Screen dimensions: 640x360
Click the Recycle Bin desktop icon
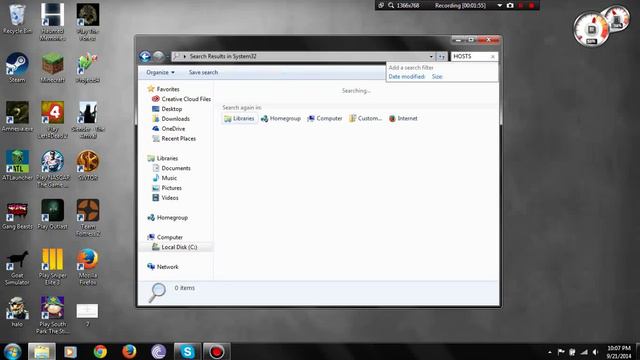point(17,20)
